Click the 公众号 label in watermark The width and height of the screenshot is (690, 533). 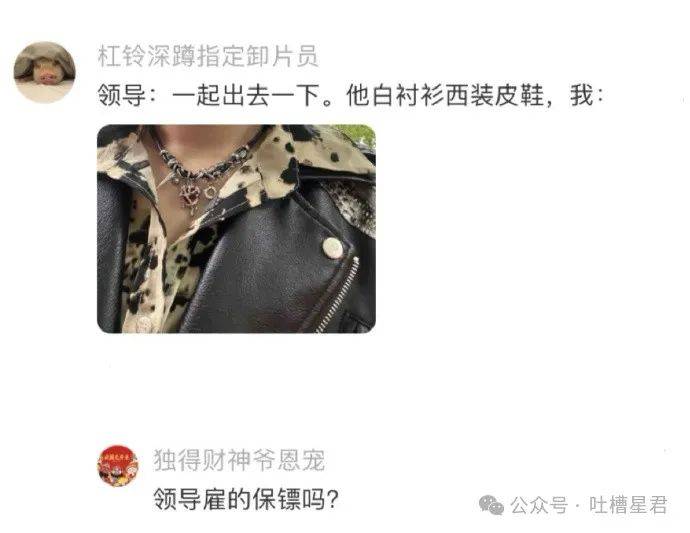tap(539, 505)
